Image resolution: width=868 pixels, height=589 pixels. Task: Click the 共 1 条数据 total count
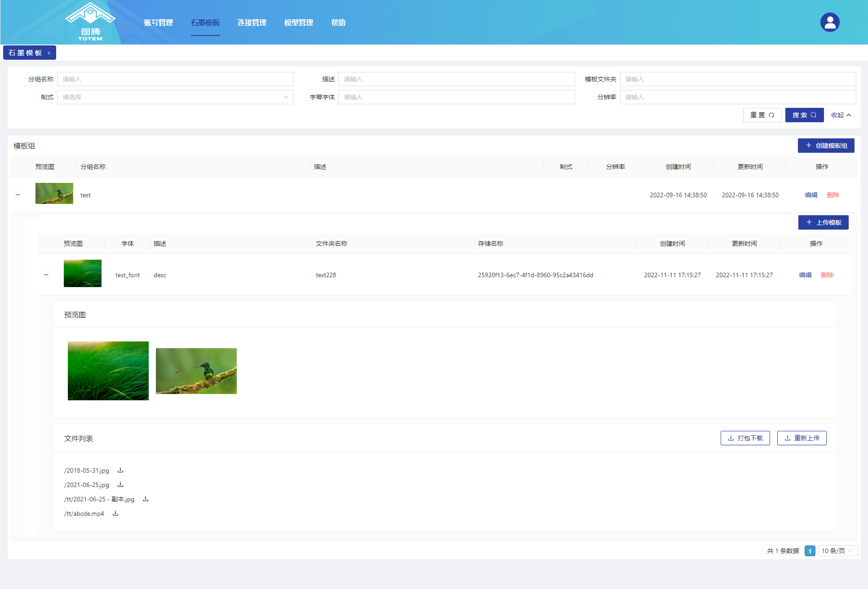(x=783, y=551)
